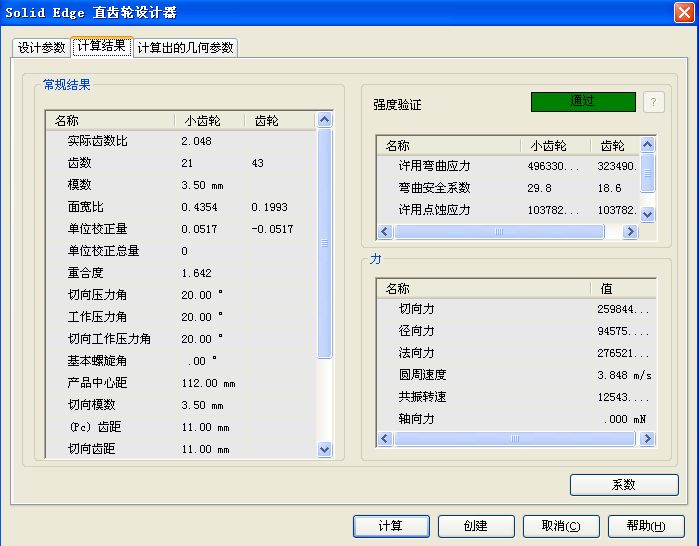The image size is (699, 546).
Task: Select the (Pc) 齿距 row
Action: [x=181, y=427]
